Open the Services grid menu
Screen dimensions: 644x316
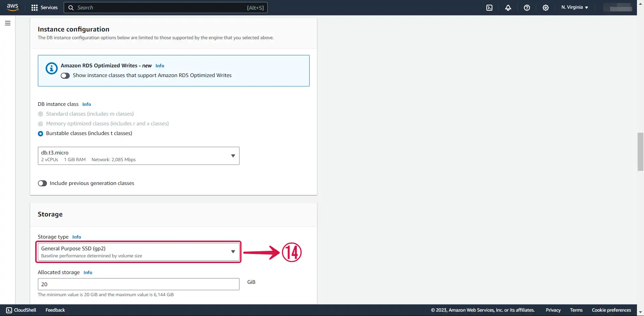[34, 7]
